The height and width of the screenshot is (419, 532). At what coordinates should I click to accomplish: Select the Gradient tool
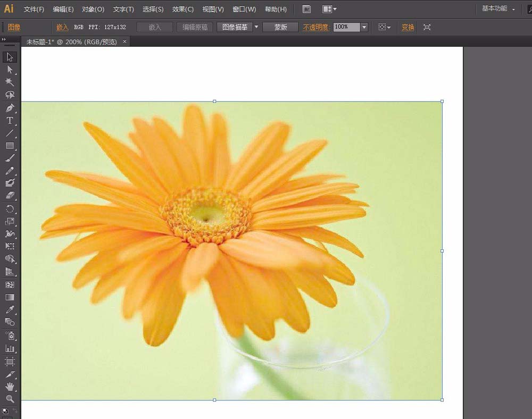click(10, 297)
